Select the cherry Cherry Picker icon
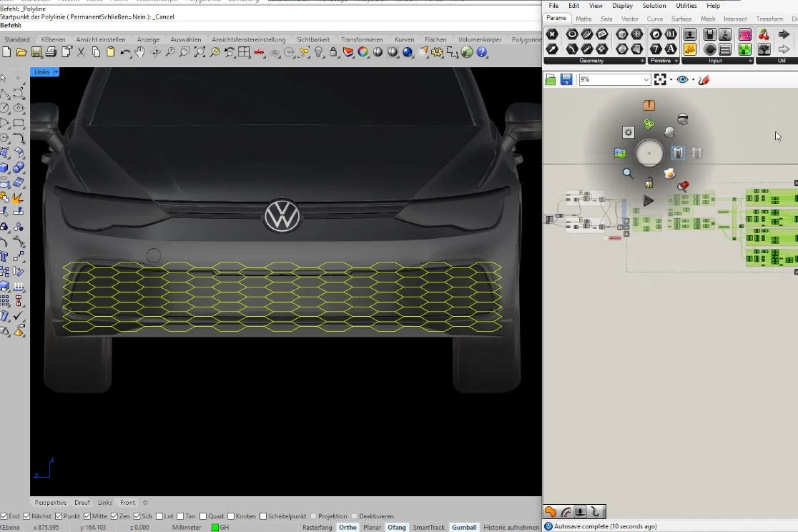 point(764,34)
